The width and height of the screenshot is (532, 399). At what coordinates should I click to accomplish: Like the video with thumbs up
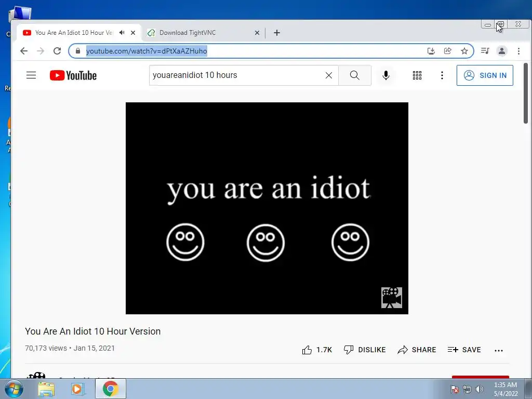[x=317, y=350]
